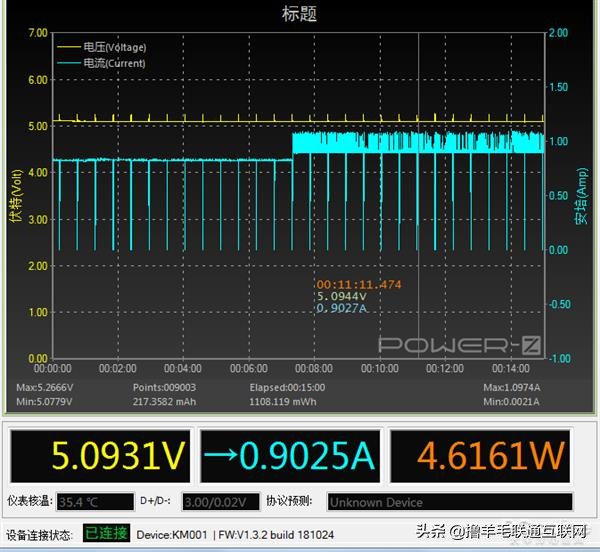Click the Unknown Device protocol field

click(x=450, y=502)
